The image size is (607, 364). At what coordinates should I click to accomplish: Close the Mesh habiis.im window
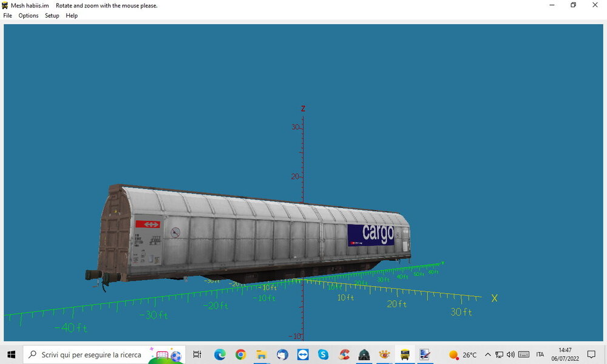pyautogui.click(x=595, y=5)
